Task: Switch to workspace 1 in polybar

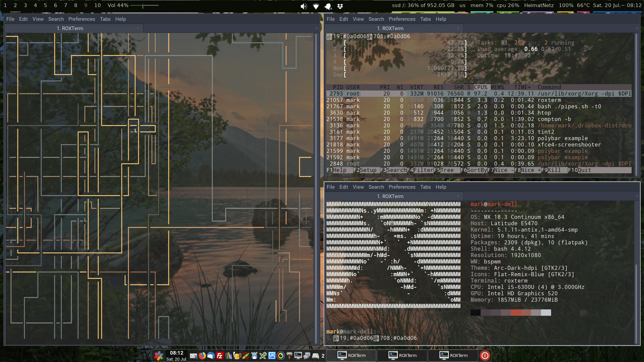Action: pos(5,5)
